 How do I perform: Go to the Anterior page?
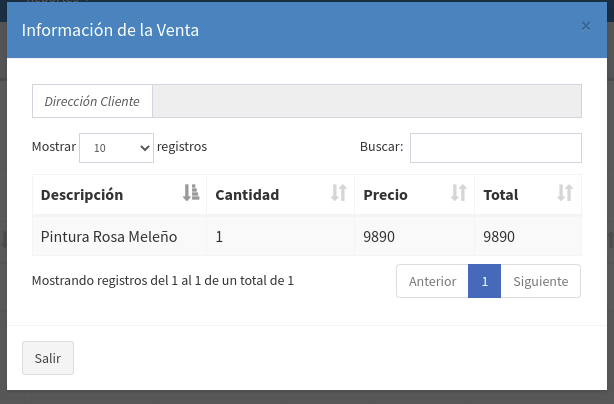pyautogui.click(x=432, y=282)
